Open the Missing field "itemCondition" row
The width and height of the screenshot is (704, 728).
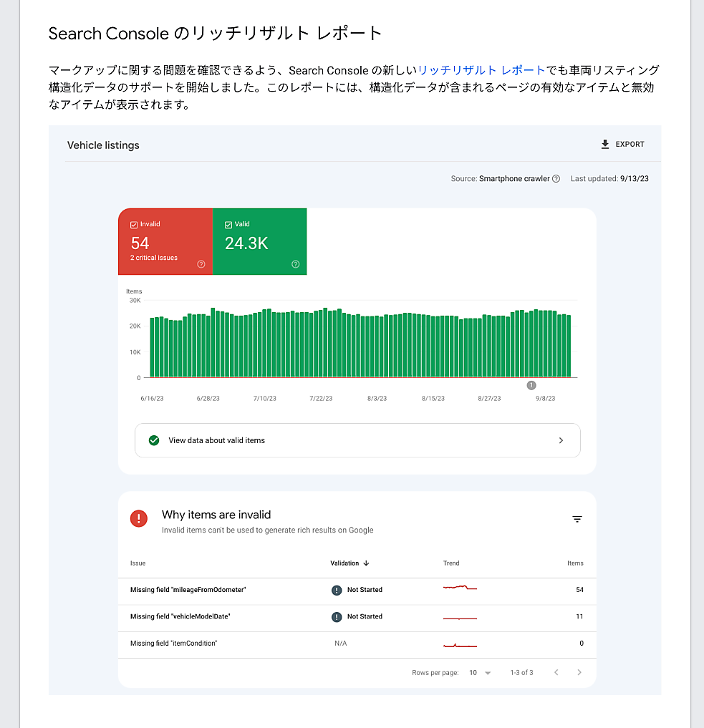pyautogui.click(x=173, y=644)
